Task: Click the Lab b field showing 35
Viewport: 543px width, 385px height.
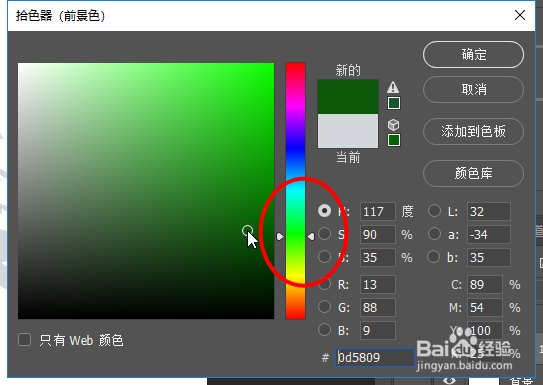Action: click(488, 257)
